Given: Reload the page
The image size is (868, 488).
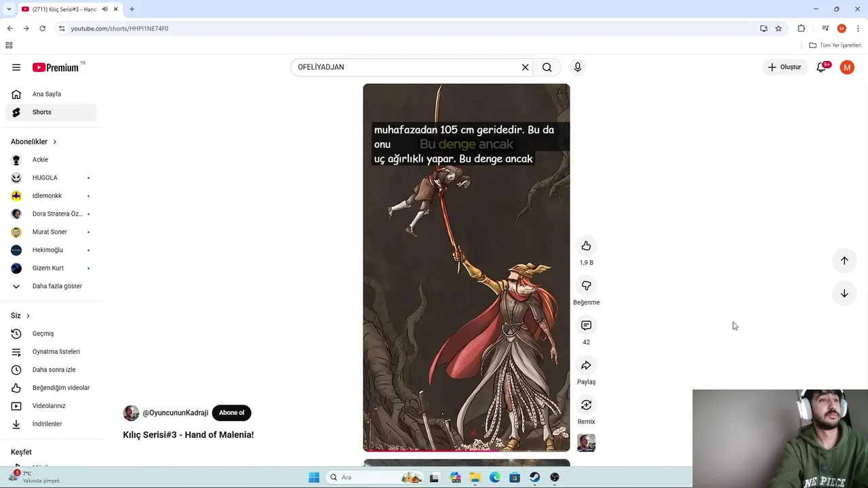Looking at the screenshot, I should click(x=42, y=28).
